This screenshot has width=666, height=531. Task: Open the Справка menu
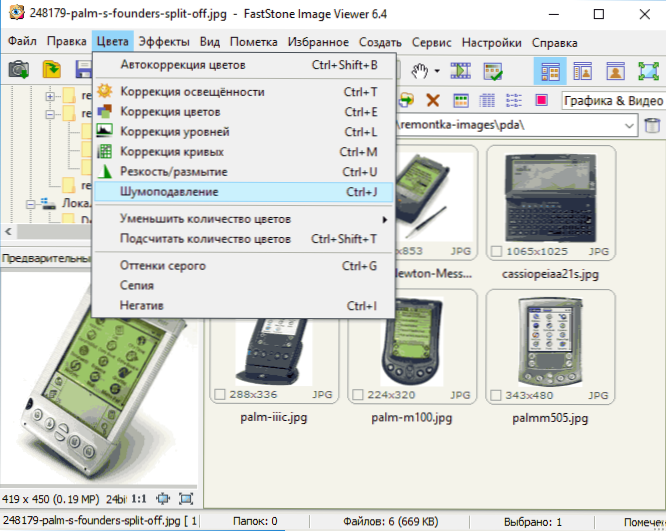555,43
